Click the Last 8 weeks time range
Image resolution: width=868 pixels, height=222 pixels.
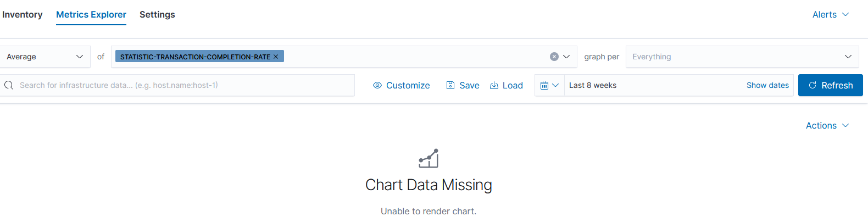coord(593,85)
